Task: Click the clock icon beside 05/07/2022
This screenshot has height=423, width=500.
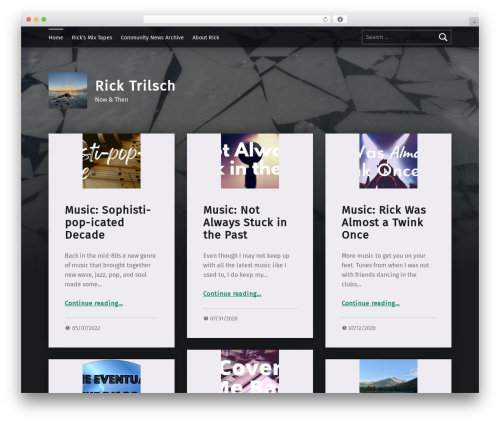Action: pos(67,328)
